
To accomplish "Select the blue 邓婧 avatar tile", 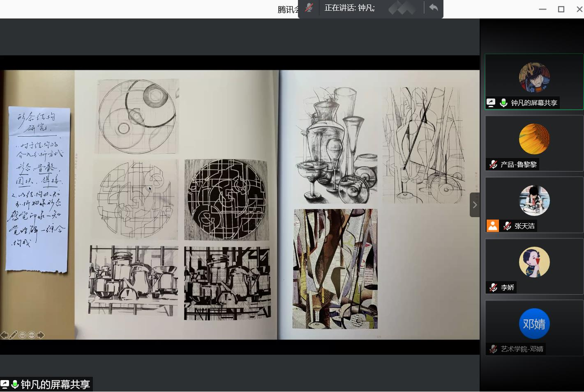I will tap(534, 324).
